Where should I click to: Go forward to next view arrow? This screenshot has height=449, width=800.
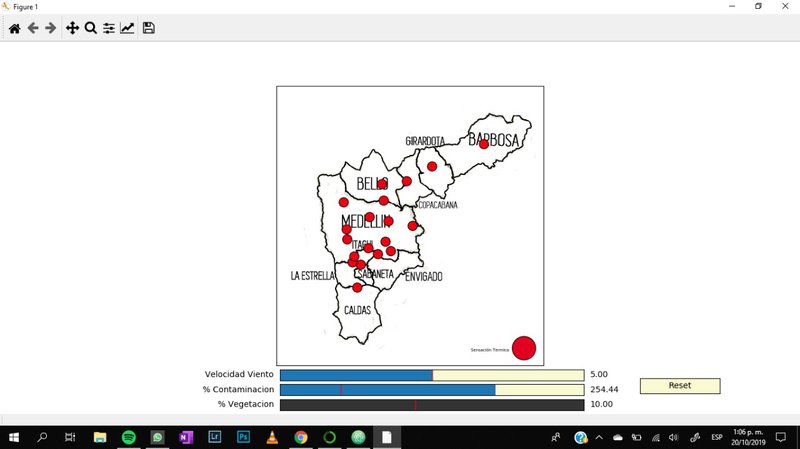coord(50,29)
